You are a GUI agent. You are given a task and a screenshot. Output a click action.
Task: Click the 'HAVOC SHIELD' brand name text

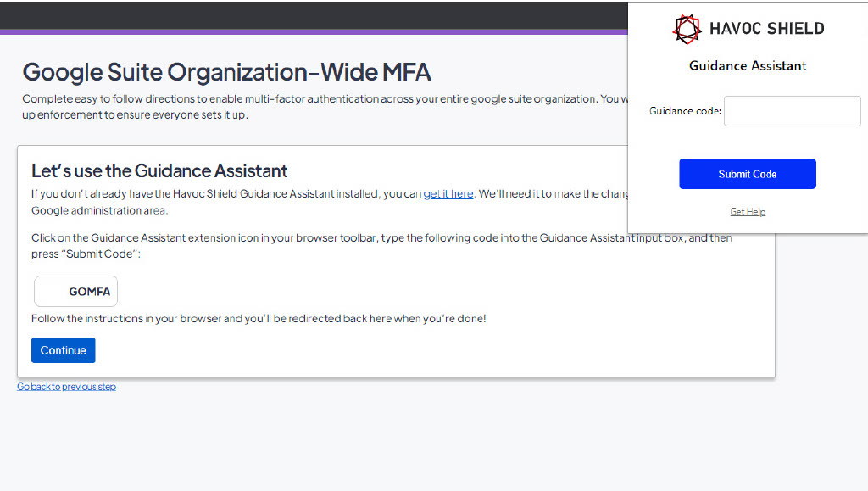tap(766, 29)
